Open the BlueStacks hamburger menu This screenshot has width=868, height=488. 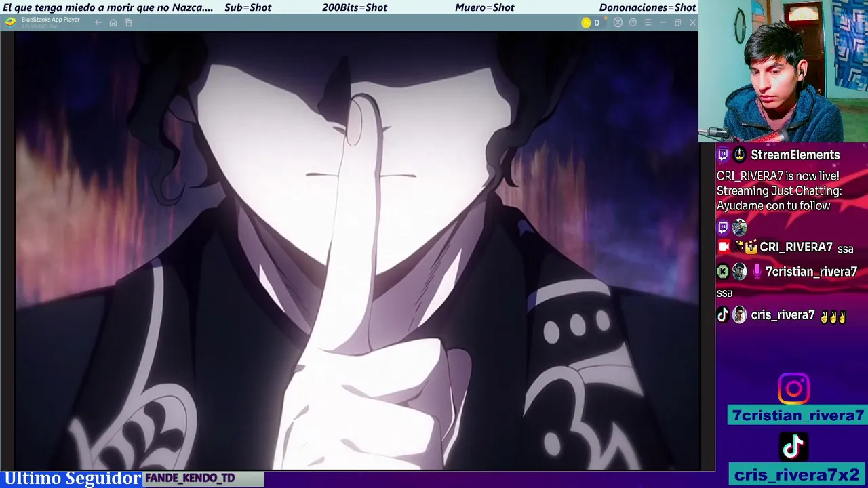click(x=648, y=23)
